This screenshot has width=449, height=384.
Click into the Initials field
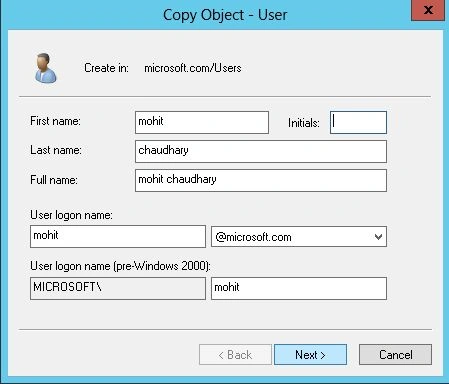[358, 122]
